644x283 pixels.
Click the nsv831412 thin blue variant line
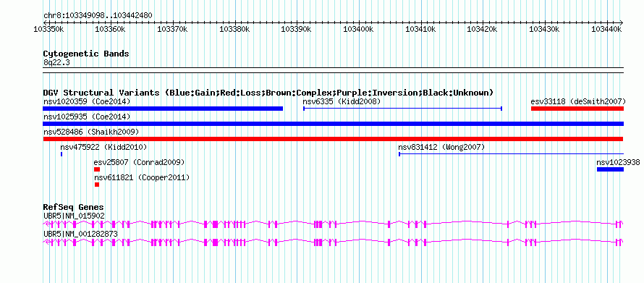511,154
